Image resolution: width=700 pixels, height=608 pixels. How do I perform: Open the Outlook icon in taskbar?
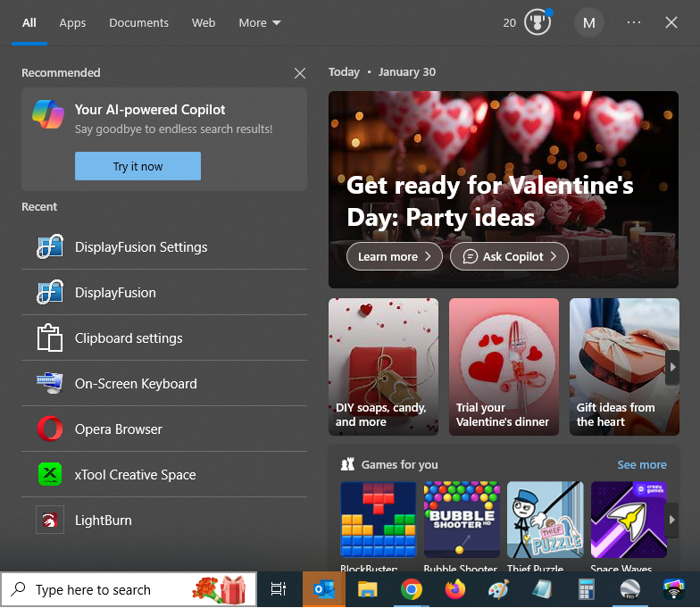click(x=323, y=589)
